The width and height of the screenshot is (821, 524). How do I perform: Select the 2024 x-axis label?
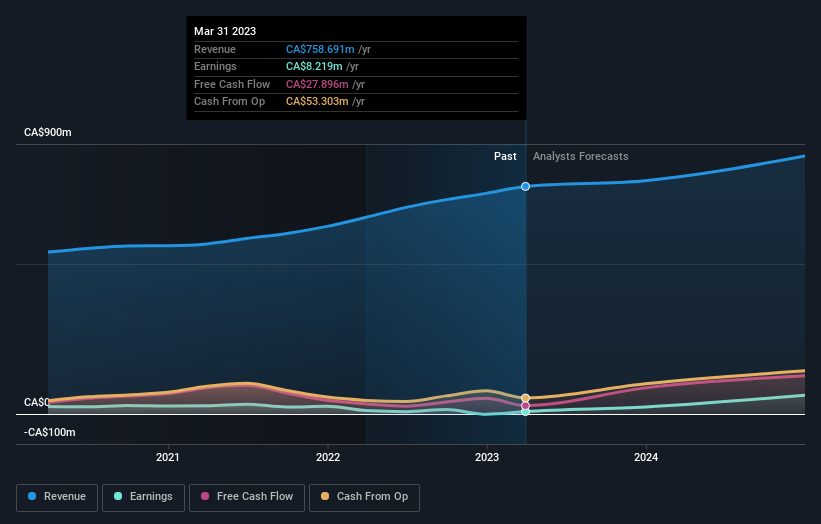click(646, 457)
